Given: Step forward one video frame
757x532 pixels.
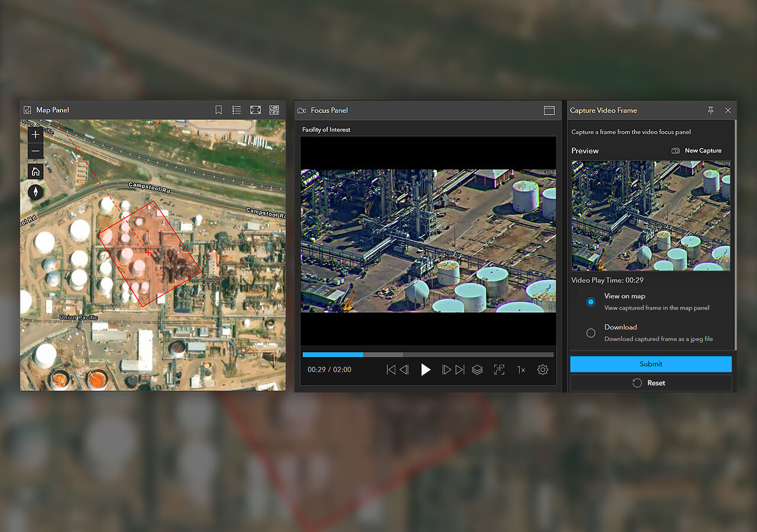Looking at the screenshot, I should 447,369.
